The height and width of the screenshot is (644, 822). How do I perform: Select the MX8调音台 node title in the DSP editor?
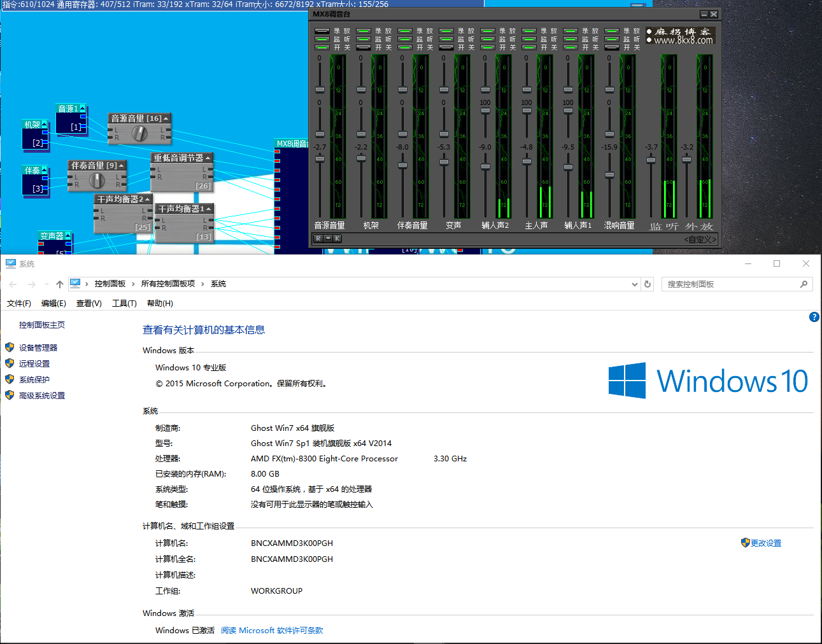click(291, 144)
